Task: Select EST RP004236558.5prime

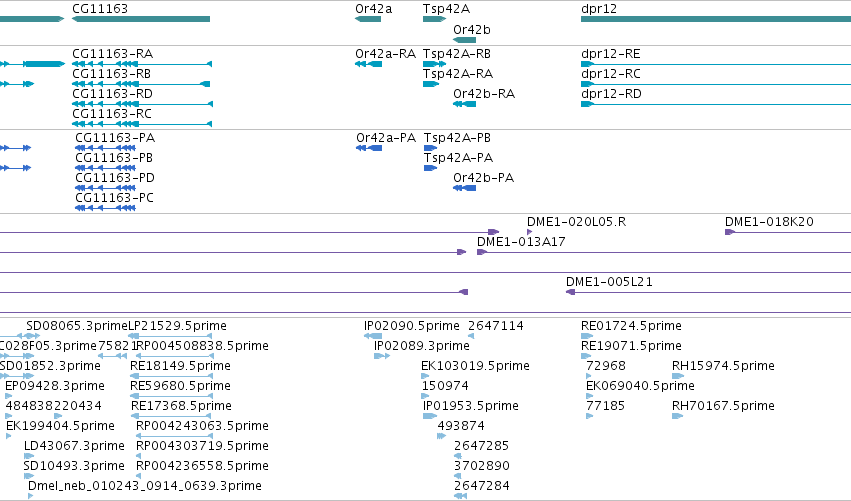Action: 202,466
